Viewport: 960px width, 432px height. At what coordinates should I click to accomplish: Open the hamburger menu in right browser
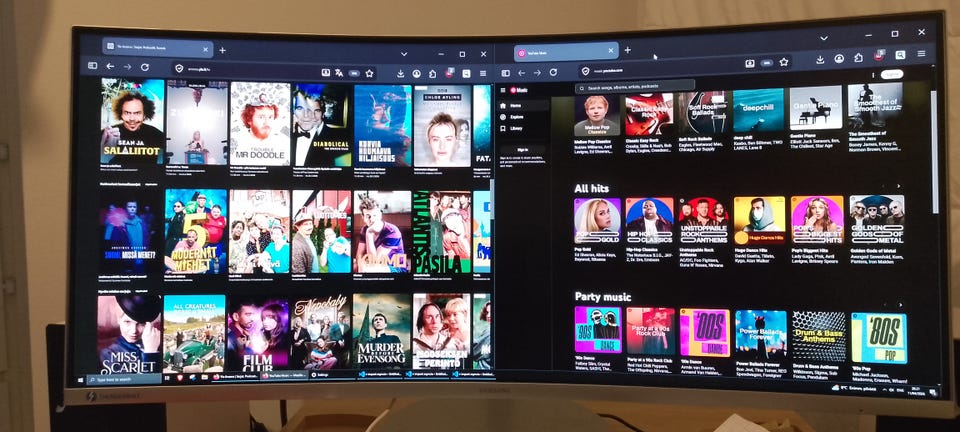click(921, 54)
